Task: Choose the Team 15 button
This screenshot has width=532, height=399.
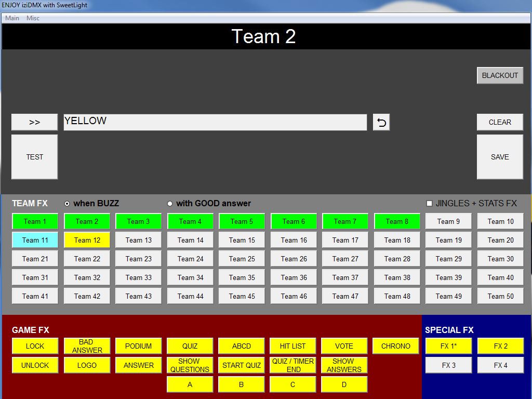Action: [242, 240]
